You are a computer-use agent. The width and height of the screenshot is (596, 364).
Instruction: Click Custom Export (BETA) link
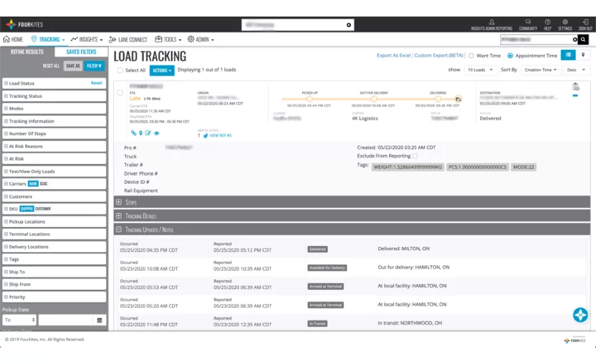(x=438, y=56)
